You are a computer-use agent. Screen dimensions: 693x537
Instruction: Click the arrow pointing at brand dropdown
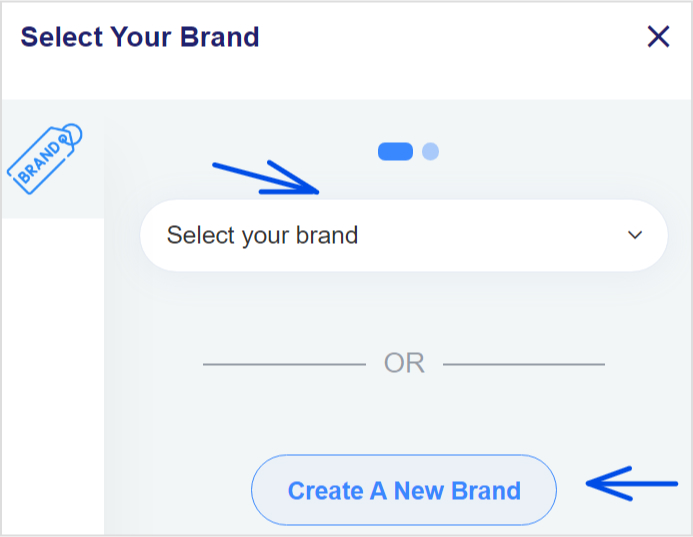pos(266,177)
